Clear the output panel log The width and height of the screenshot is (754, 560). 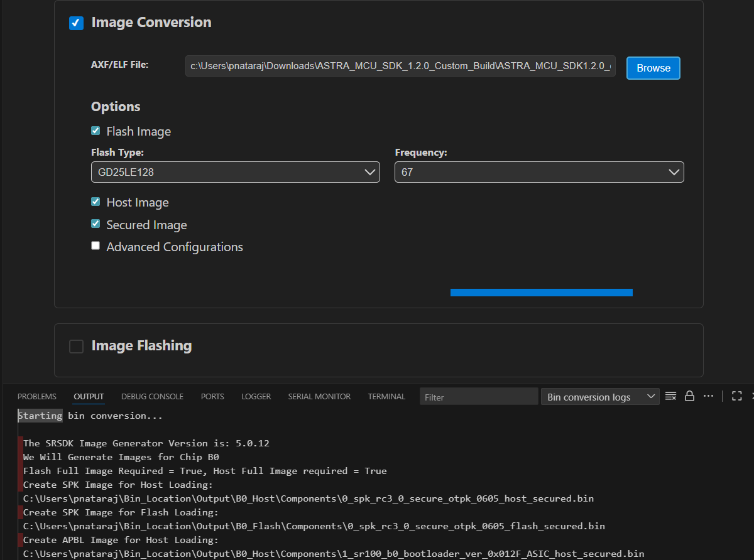tap(670, 396)
